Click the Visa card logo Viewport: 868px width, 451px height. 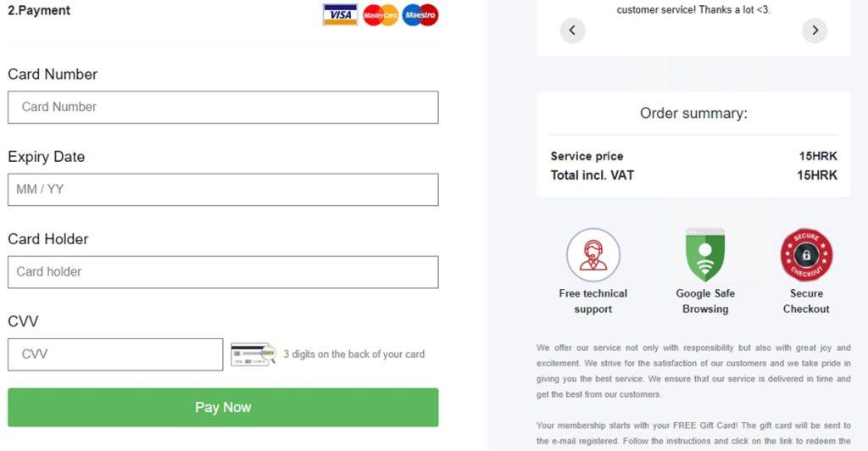point(340,14)
